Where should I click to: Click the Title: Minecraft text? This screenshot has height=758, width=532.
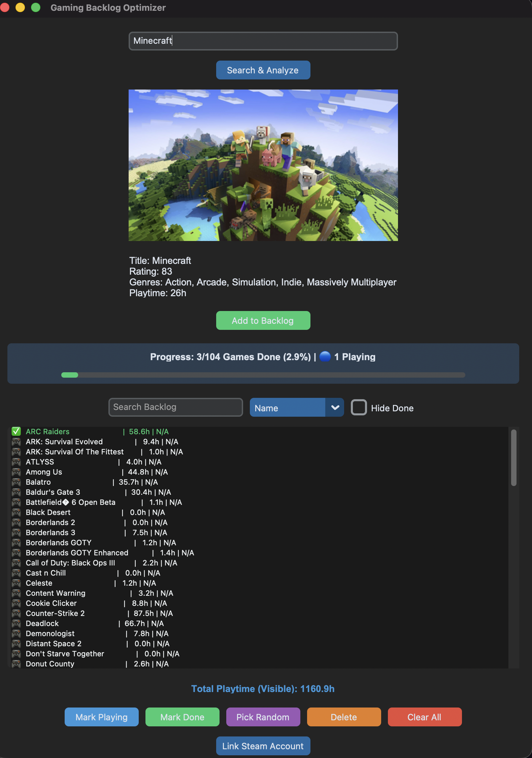(x=160, y=261)
